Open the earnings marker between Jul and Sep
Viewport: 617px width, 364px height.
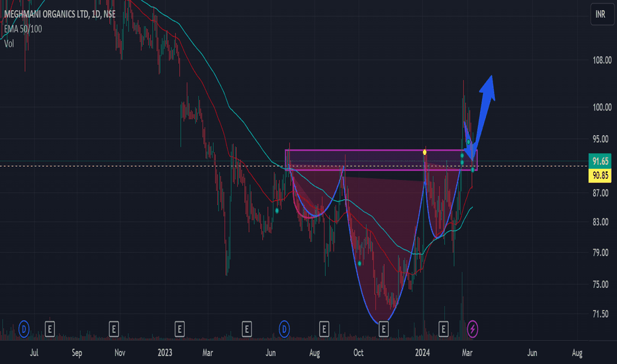pyautogui.click(x=50, y=329)
